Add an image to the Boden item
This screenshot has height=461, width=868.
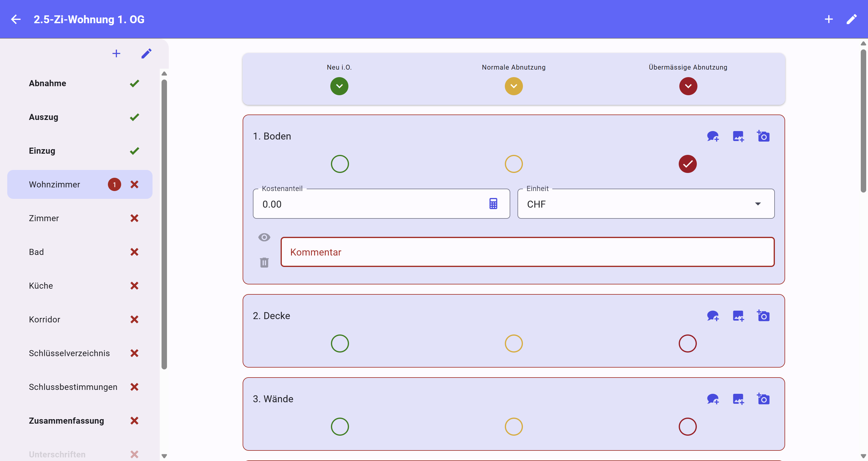738,136
